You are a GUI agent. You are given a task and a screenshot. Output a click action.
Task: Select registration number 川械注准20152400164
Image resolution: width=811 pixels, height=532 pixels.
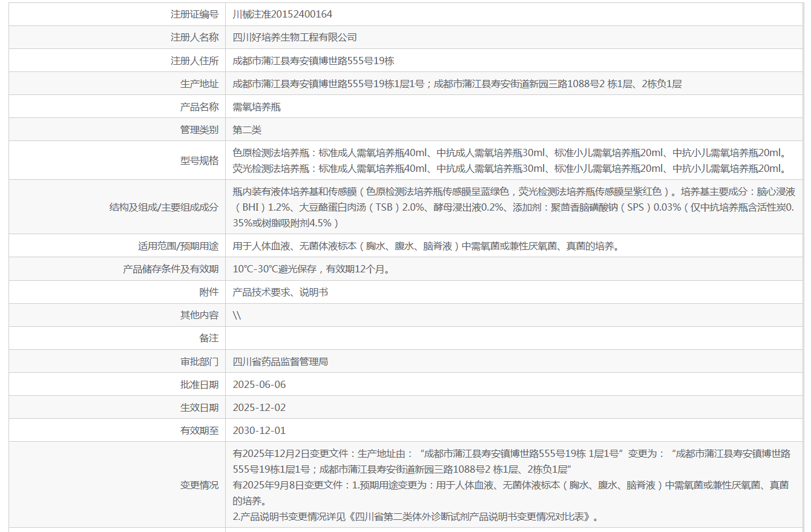pyautogui.click(x=282, y=14)
